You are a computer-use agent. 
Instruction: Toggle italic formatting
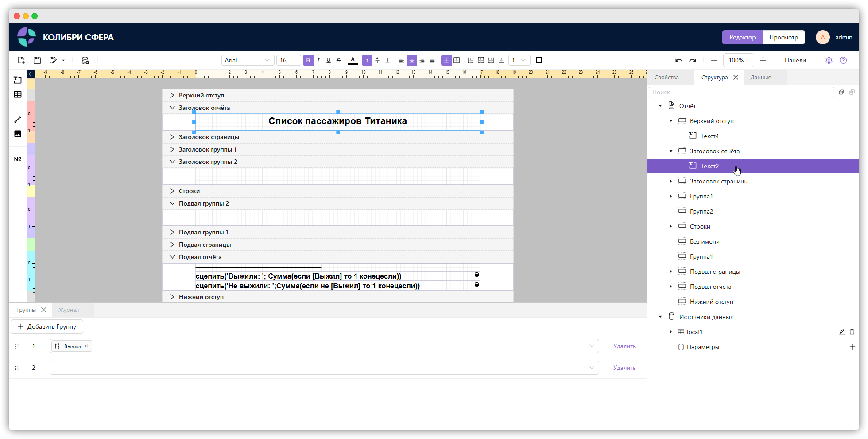click(x=318, y=60)
